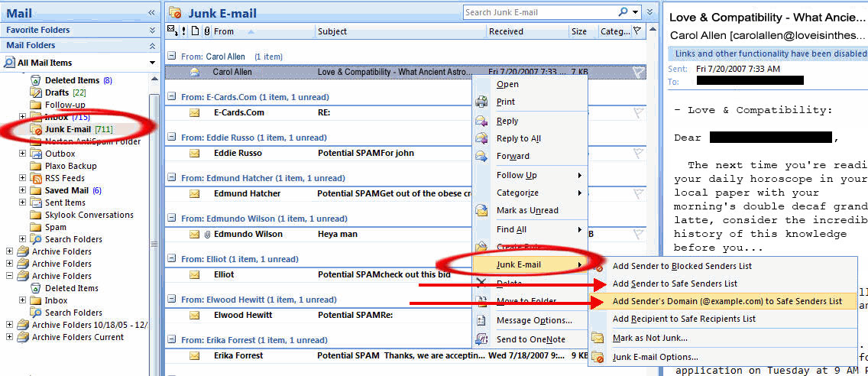Sort by the attachment paperclip column
This screenshot has height=376, width=868.
pos(206,31)
